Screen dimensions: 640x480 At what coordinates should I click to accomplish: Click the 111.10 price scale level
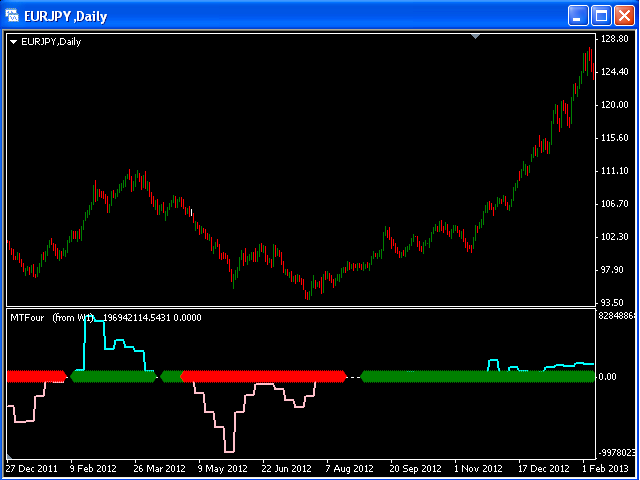pyautogui.click(x=615, y=171)
